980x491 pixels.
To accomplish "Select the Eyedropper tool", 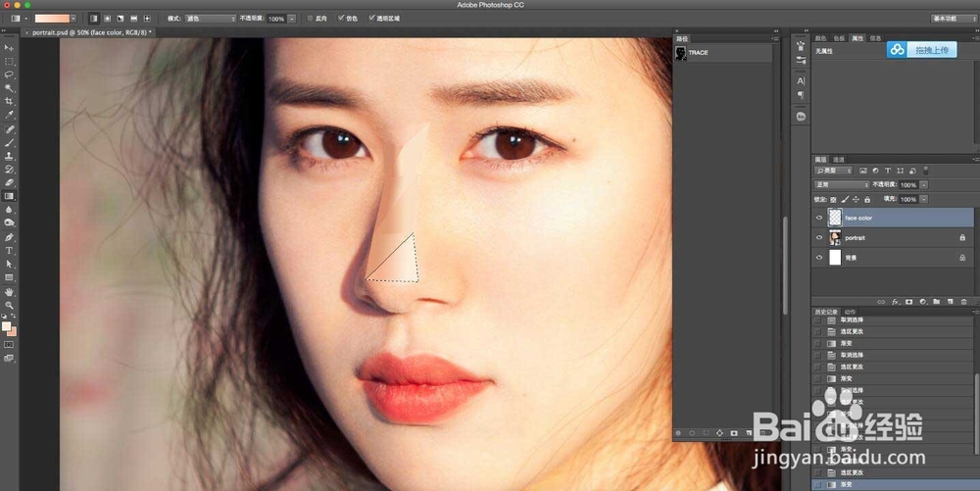I will [x=9, y=115].
